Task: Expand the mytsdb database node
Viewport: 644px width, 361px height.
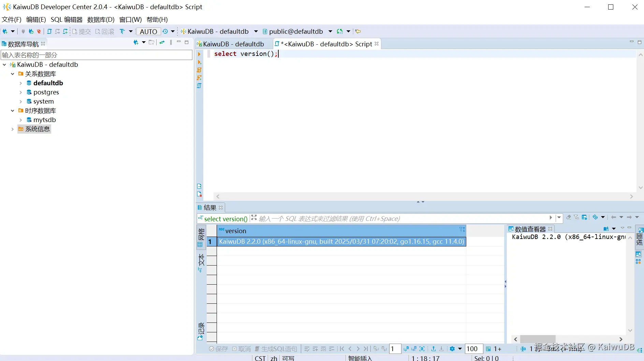Action: 21,120
